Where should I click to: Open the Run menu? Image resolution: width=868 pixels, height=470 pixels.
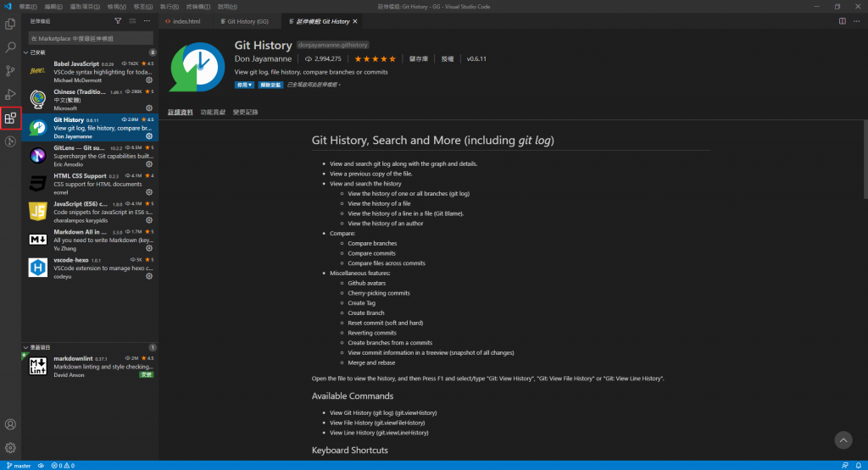(170, 7)
